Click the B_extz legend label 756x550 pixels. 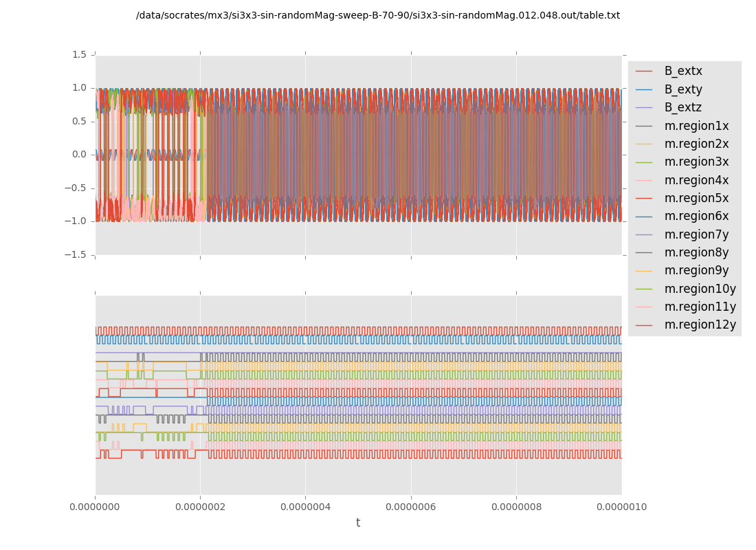point(682,107)
